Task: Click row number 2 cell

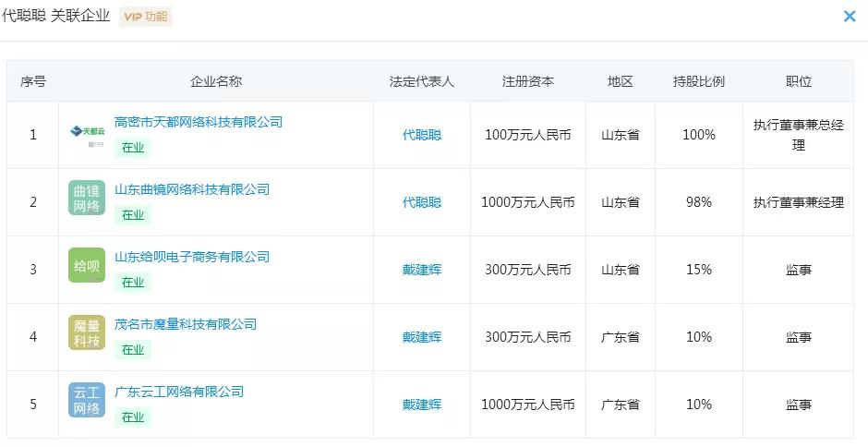Action: pos(32,203)
